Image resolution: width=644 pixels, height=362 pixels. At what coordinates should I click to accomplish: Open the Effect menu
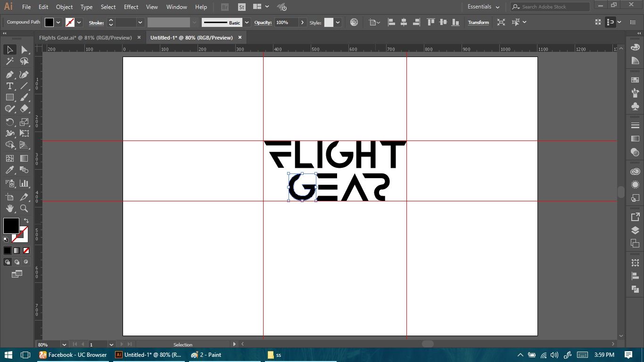tap(131, 7)
